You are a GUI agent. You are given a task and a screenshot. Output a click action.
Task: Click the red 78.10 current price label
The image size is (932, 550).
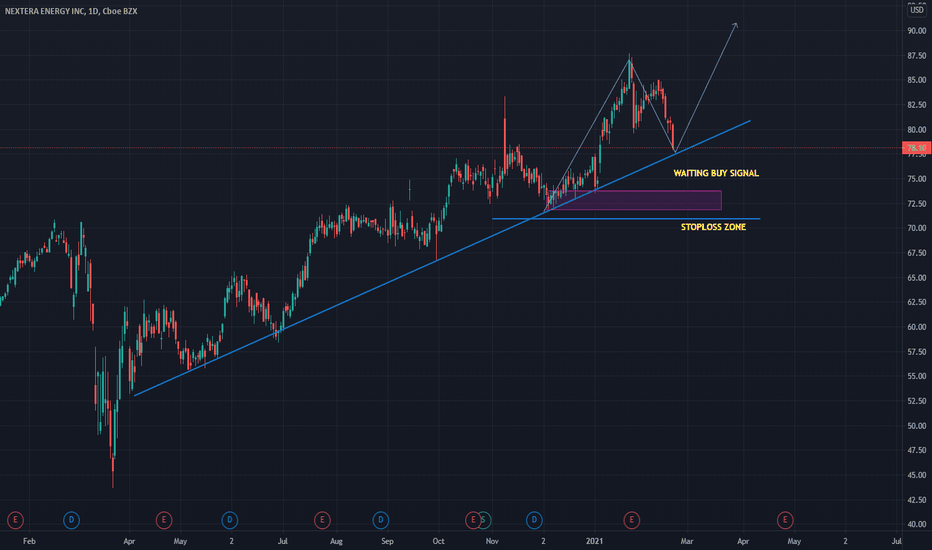917,148
